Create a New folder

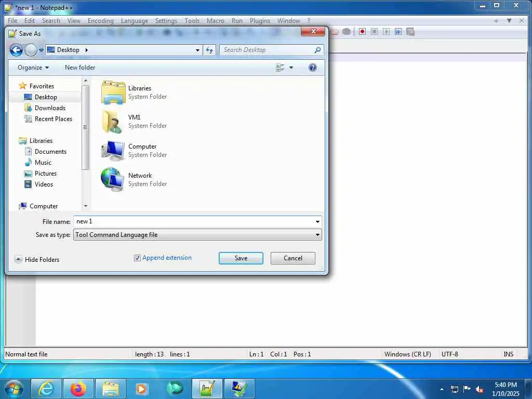click(80, 68)
